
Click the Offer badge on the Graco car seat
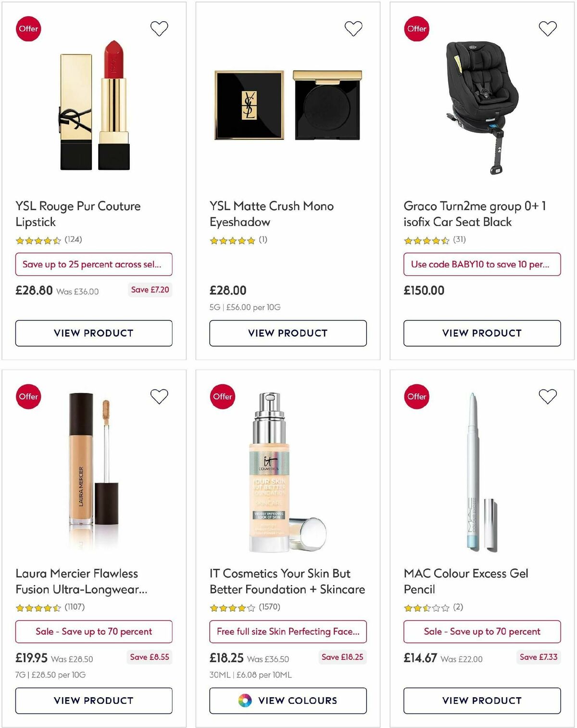(x=416, y=28)
